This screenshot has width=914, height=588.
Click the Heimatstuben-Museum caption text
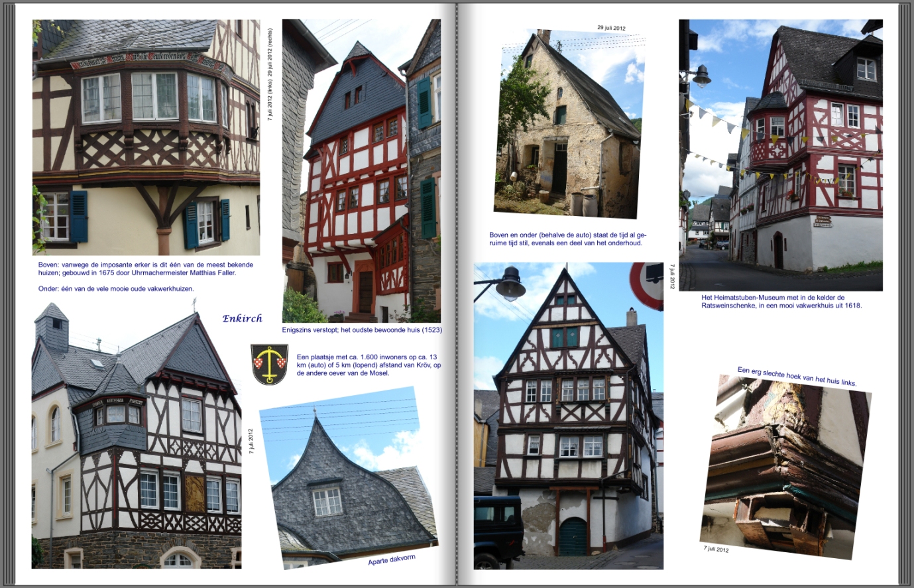point(781,302)
